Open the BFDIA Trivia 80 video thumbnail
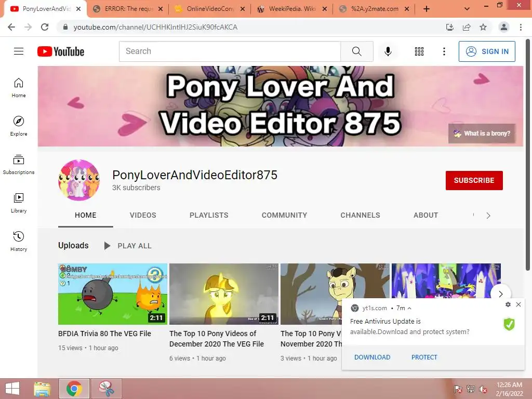Image resolution: width=532 pixels, height=399 pixels. tap(113, 294)
